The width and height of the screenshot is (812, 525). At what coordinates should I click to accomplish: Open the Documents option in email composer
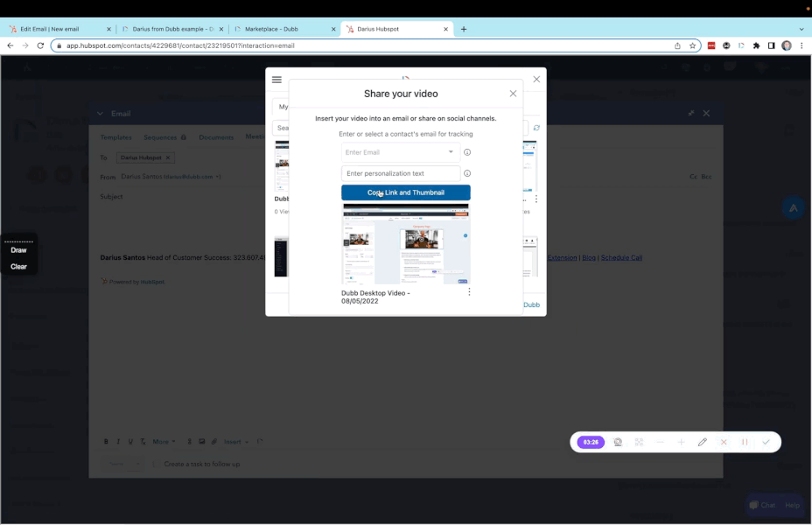pyautogui.click(x=216, y=137)
